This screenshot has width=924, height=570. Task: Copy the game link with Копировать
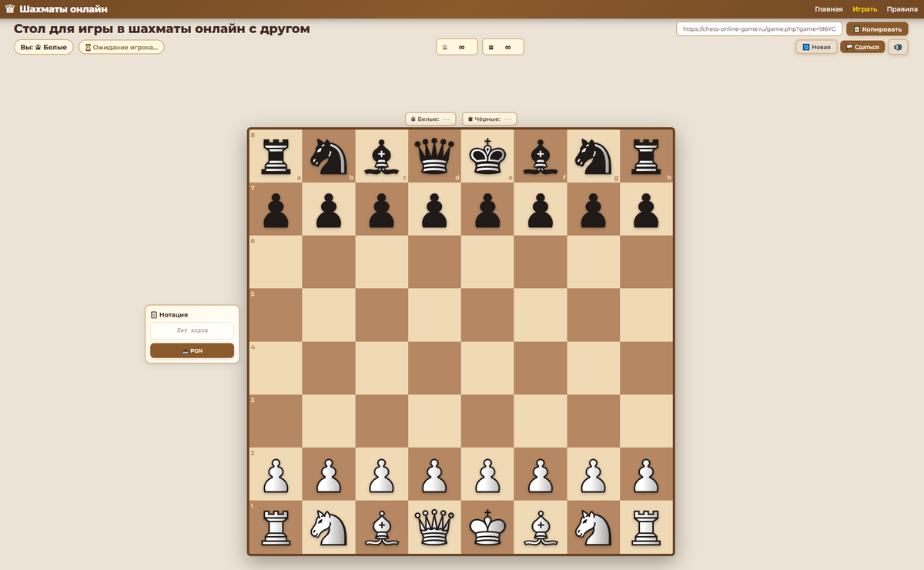point(877,28)
